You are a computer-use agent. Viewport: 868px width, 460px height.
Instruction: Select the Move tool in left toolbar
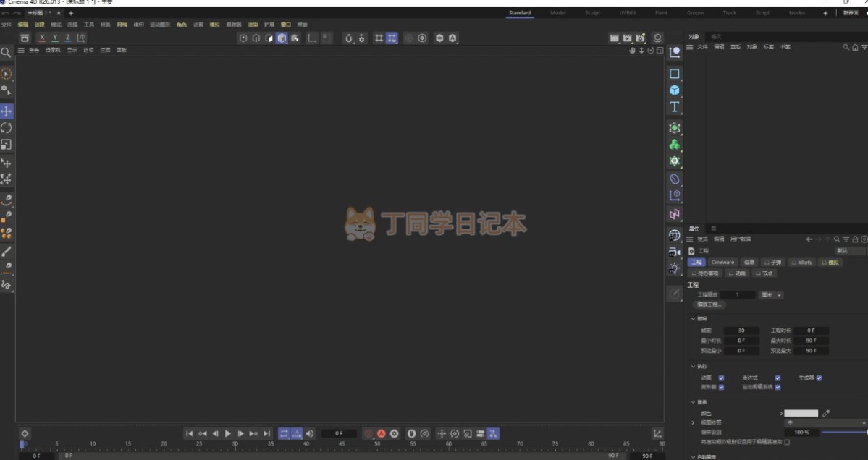pyautogui.click(x=7, y=111)
